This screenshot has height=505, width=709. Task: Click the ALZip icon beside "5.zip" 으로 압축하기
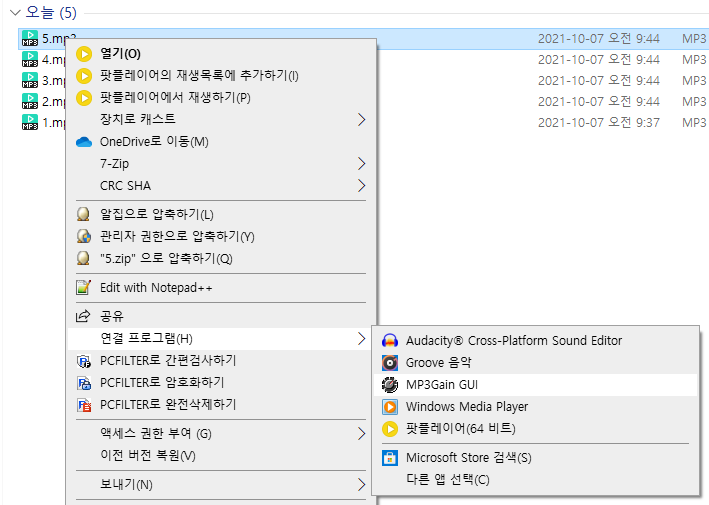[83, 258]
